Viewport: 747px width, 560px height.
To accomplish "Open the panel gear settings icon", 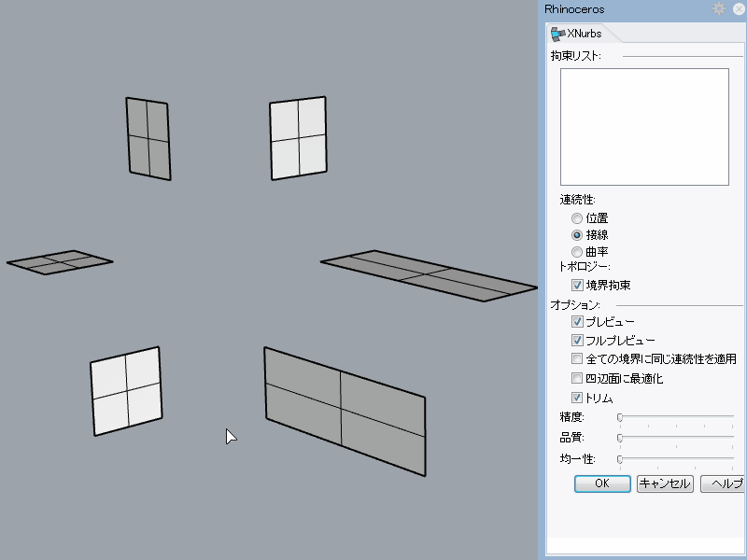I will [719, 8].
